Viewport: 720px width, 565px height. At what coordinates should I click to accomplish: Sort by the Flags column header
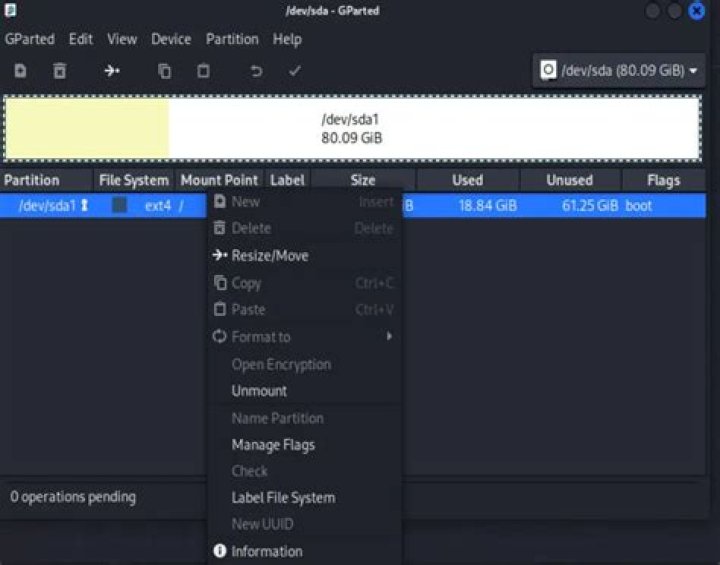(x=664, y=180)
